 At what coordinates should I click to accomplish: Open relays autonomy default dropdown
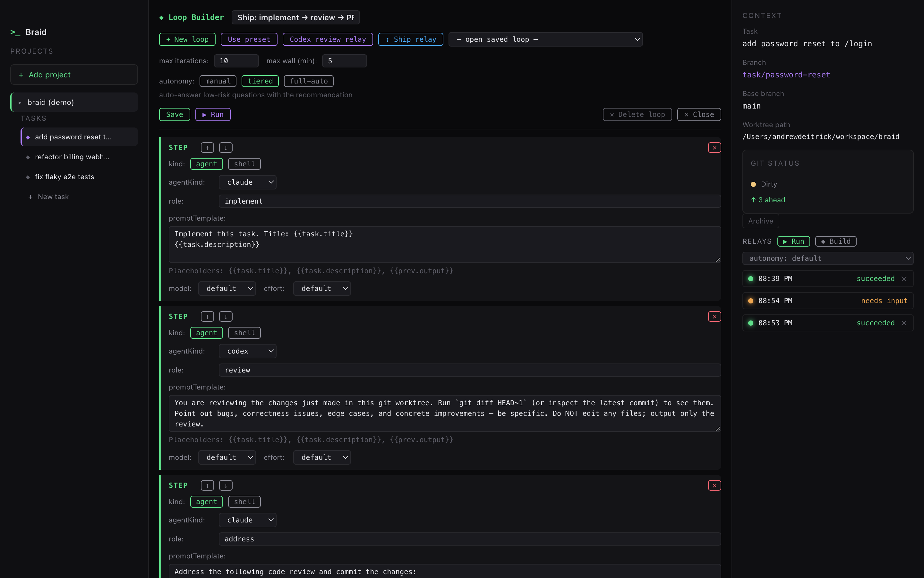[828, 258]
